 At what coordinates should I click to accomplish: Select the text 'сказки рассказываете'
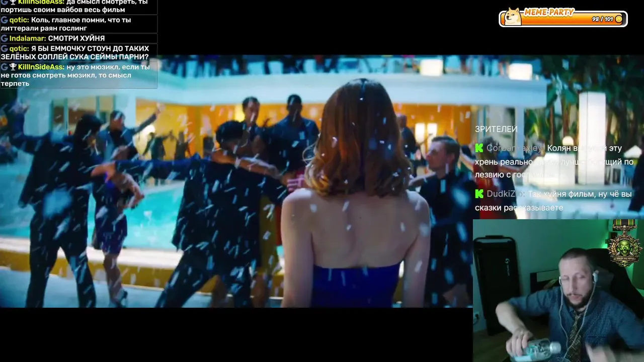pos(519,208)
